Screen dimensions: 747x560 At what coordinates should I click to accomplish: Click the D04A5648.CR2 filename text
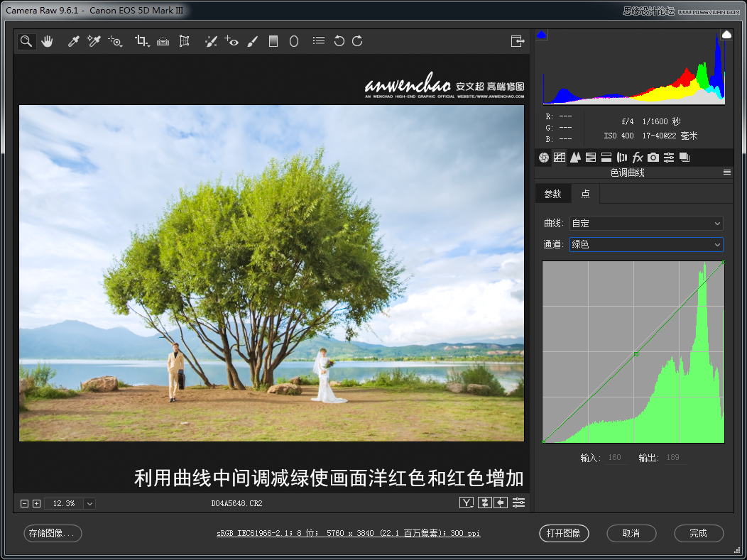coord(236,503)
